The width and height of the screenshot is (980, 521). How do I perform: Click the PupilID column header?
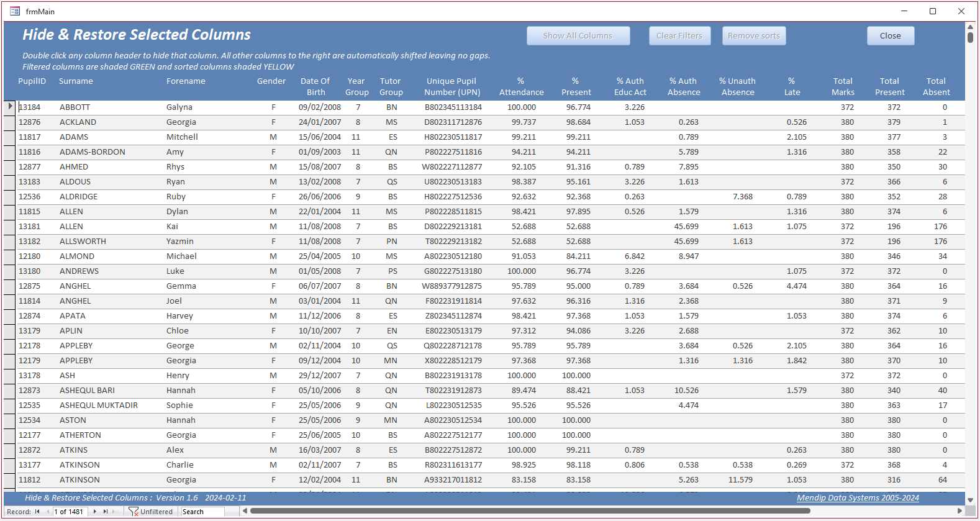click(x=32, y=81)
